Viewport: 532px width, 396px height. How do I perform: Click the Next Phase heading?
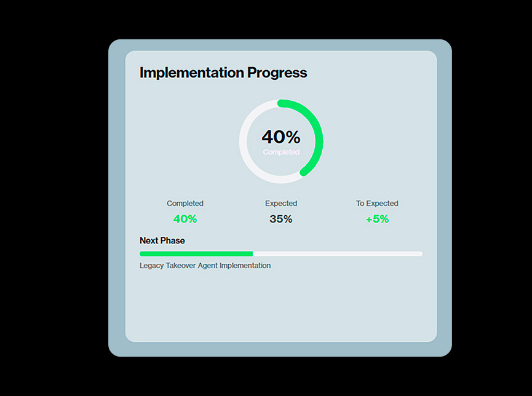(162, 240)
